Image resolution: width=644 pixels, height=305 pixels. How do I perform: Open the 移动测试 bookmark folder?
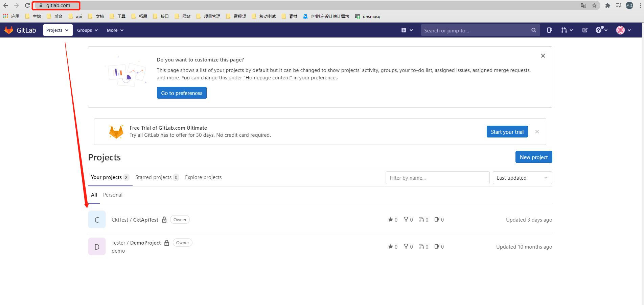(x=264, y=16)
